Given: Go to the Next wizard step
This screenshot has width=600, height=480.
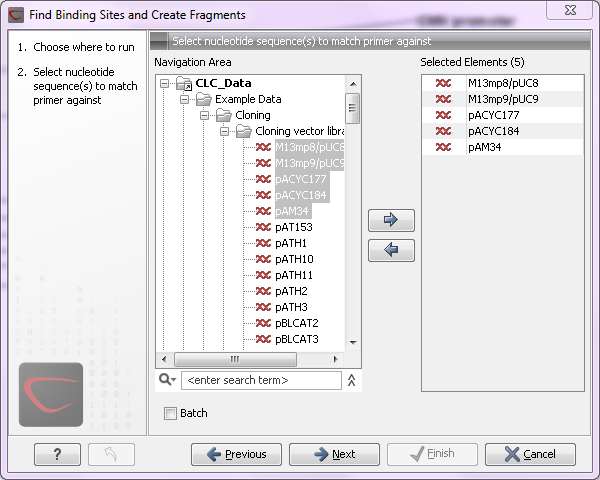Looking at the screenshot, I should (335, 454).
